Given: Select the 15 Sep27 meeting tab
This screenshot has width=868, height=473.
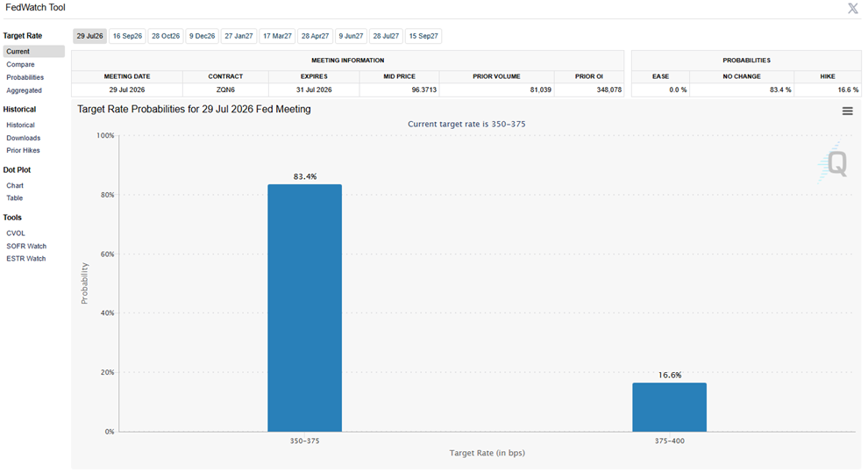Looking at the screenshot, I should click(x=423, y=36).
